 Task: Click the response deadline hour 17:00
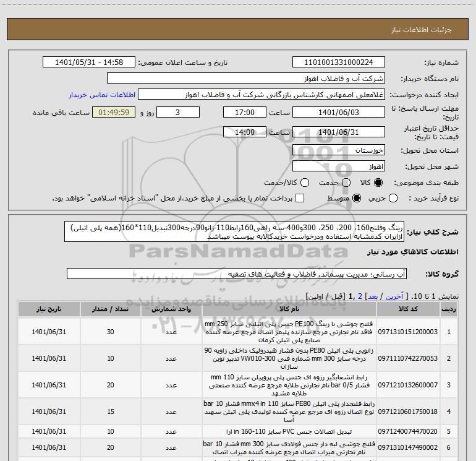pos(245,112)
